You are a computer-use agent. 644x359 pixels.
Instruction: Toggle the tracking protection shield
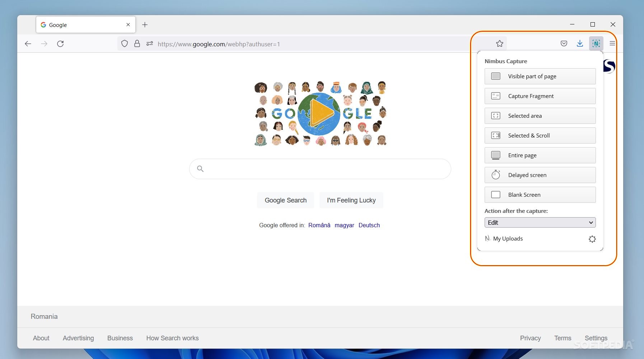tap(125, 43)
